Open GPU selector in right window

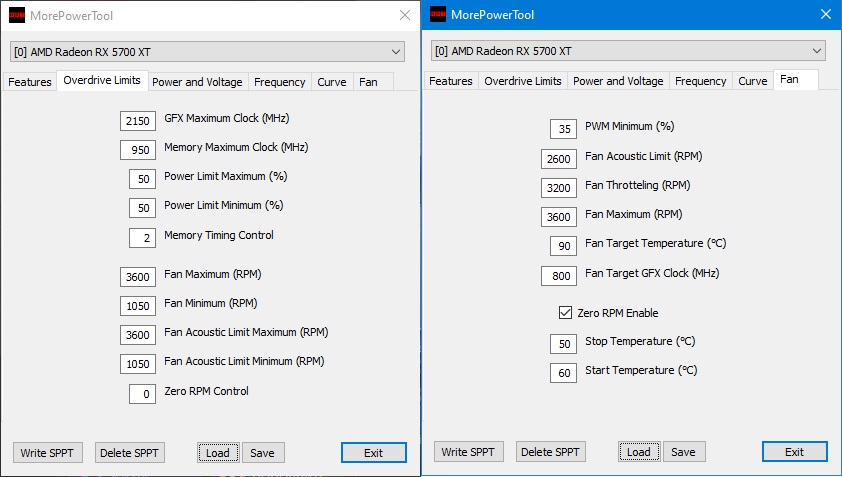pos(817,52)
